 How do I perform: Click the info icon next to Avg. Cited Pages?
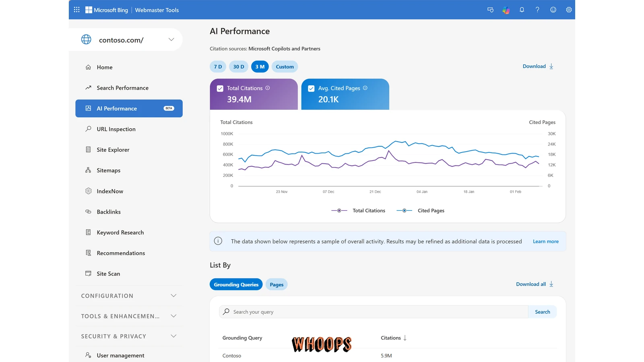tap(365, 88)
